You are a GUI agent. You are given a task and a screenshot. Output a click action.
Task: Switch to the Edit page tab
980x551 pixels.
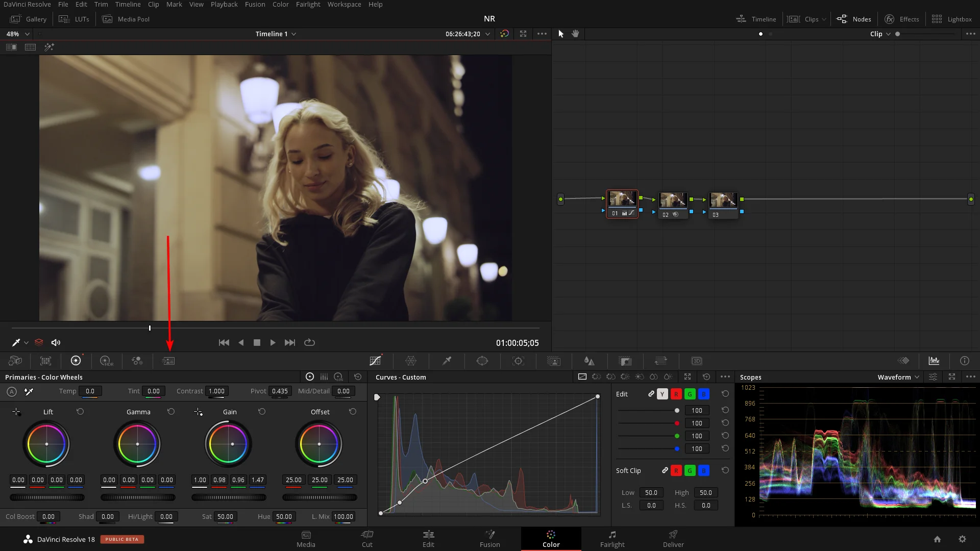tap(428, 539)
